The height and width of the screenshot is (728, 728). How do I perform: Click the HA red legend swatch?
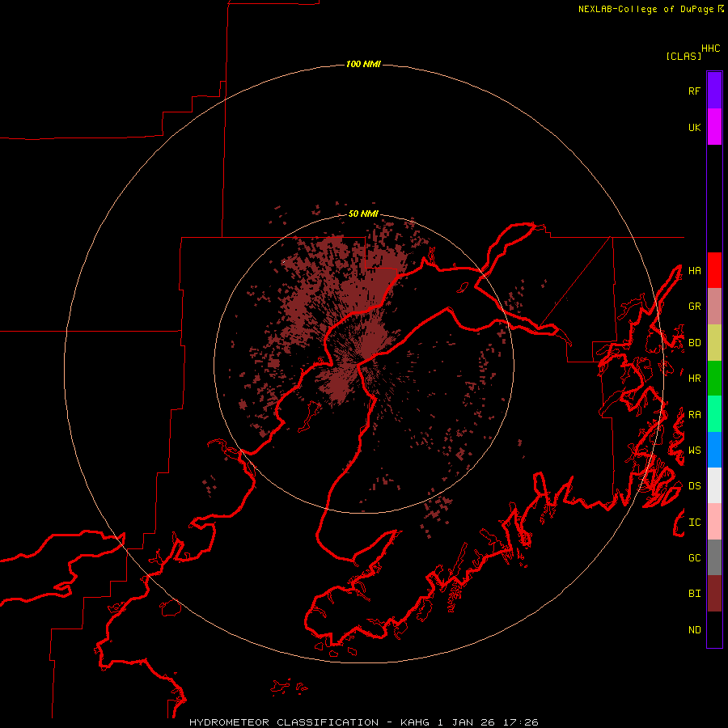pyautogui.click(x=714, y=270)
